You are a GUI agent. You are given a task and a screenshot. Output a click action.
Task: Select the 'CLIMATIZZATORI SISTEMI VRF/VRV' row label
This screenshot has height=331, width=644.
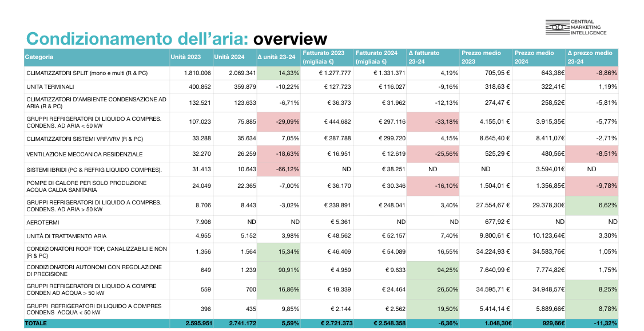[x=85, y=139]
